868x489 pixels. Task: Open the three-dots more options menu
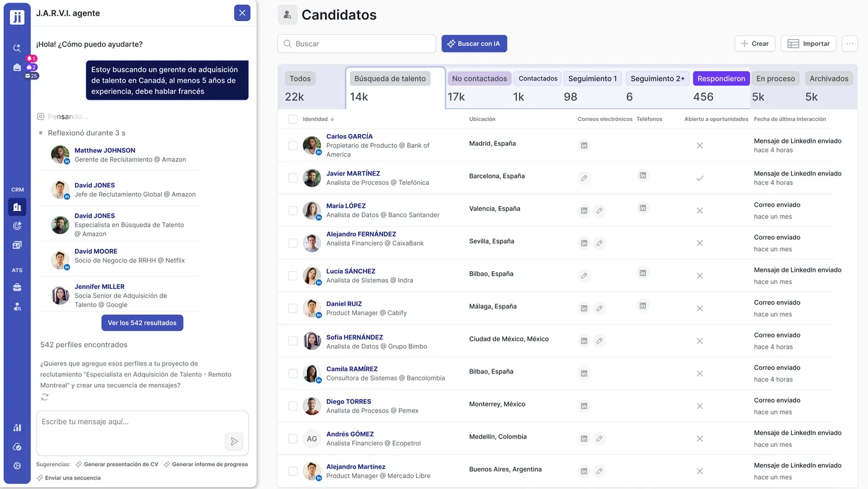[849, 43]
